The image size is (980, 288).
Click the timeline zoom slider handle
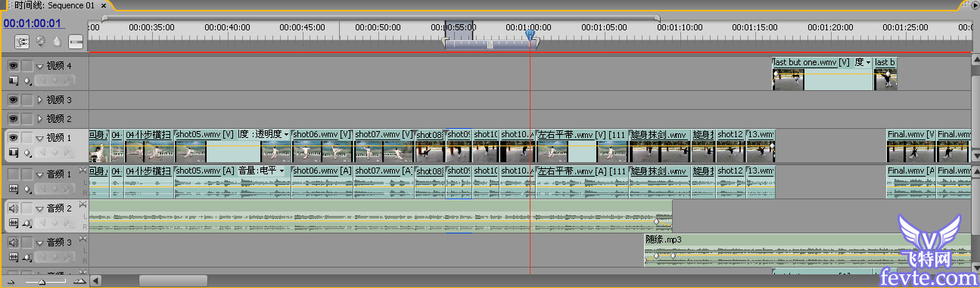[x=42, y=281]
